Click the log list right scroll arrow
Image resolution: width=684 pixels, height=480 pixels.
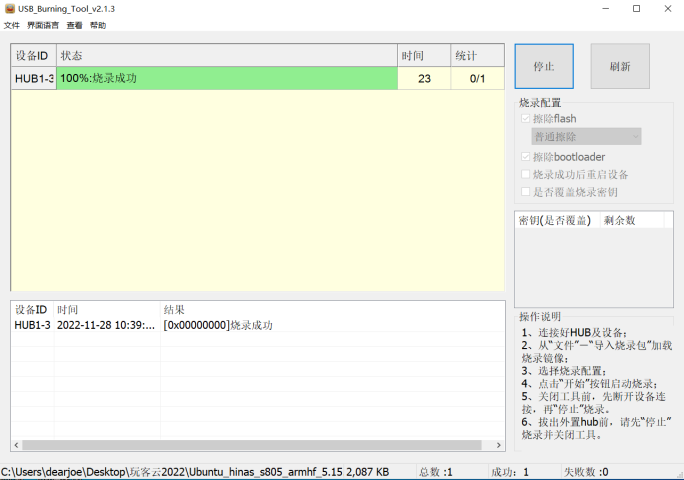499,445
